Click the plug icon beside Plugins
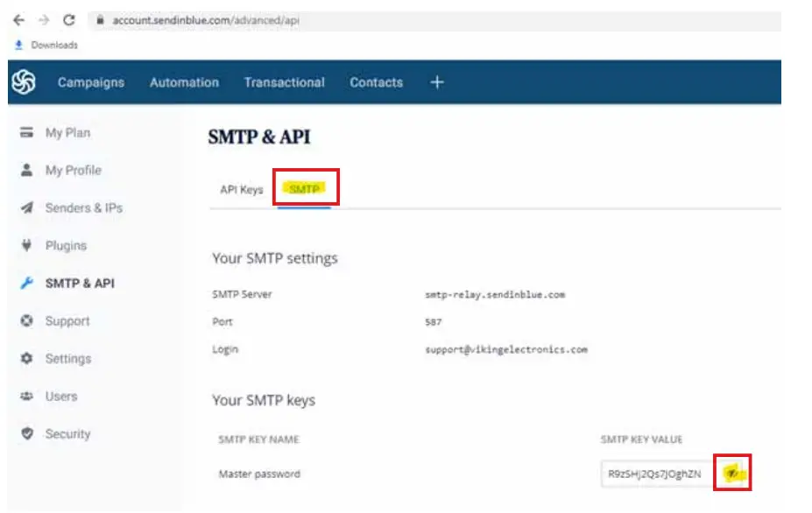812x513 pixels. [x=26, y=245]
